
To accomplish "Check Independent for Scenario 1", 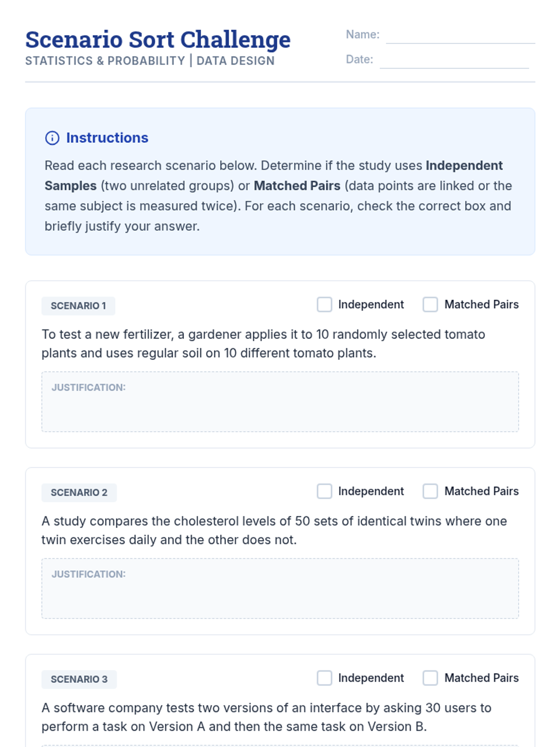I will [x=324, y=304].
